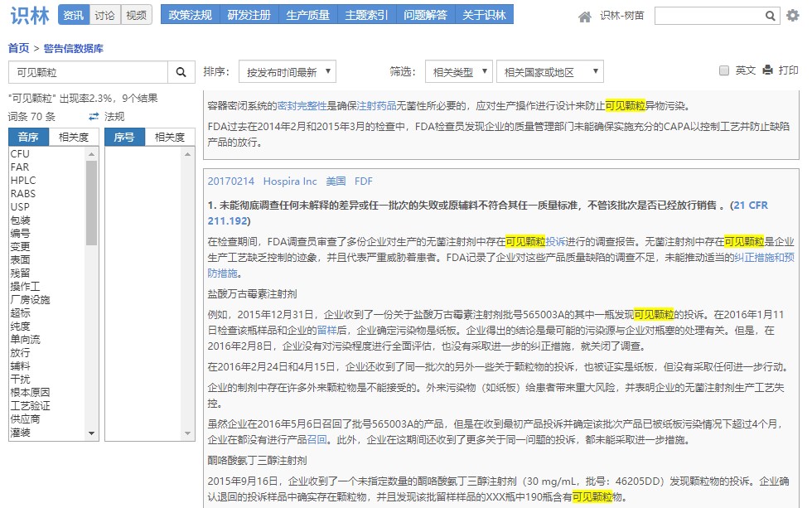The height and width of the screenshot is (508, 812).
Task: Open the 20170214 date link
Action: click(x=231, y=181)
